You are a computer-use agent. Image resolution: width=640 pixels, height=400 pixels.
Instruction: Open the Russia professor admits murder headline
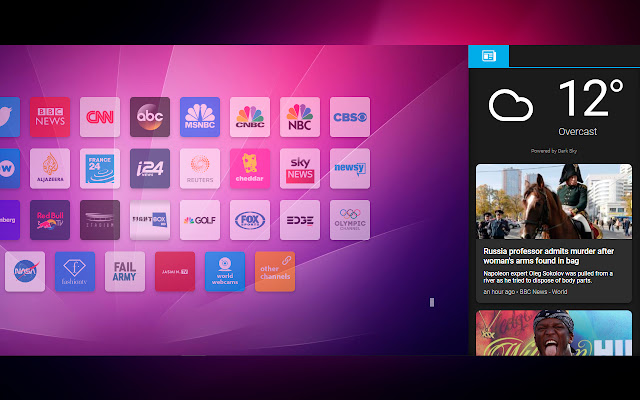coord(549,256)
